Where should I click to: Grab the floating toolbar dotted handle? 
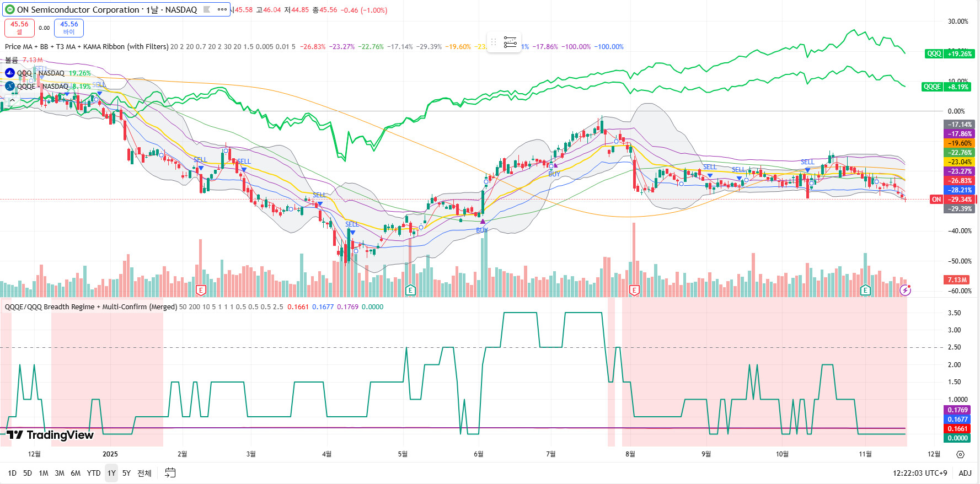click(x=493, y=42)
